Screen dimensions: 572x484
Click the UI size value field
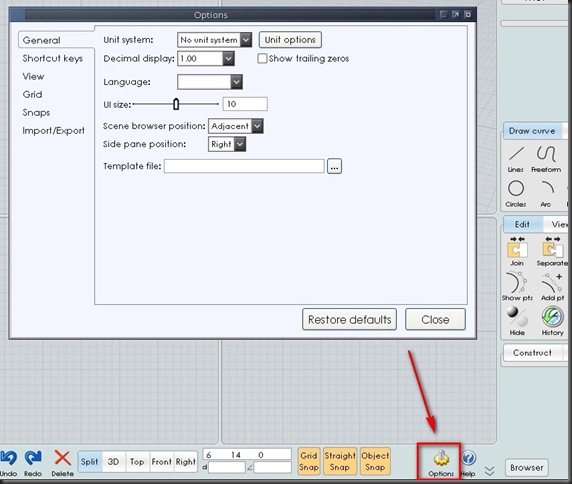point(245,104)
